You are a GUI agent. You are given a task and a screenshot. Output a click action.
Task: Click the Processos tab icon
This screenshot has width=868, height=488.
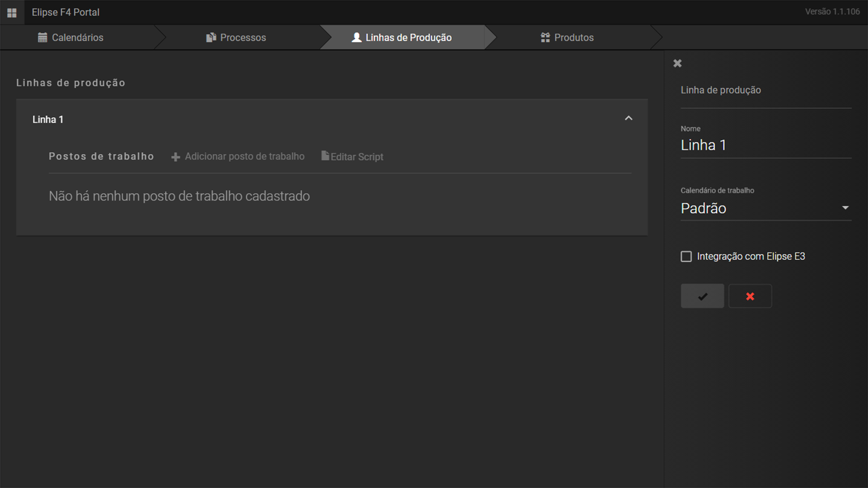[211, 37]
